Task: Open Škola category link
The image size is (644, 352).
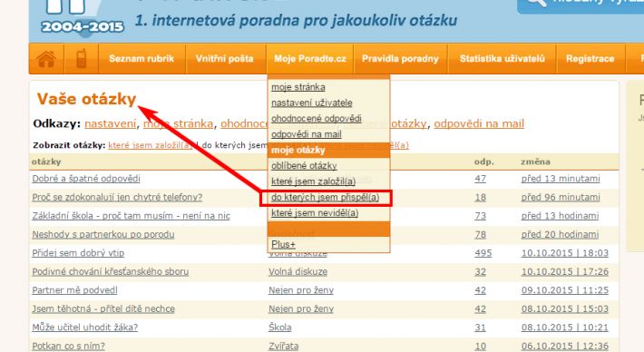Action: click(x=280, y=328)
